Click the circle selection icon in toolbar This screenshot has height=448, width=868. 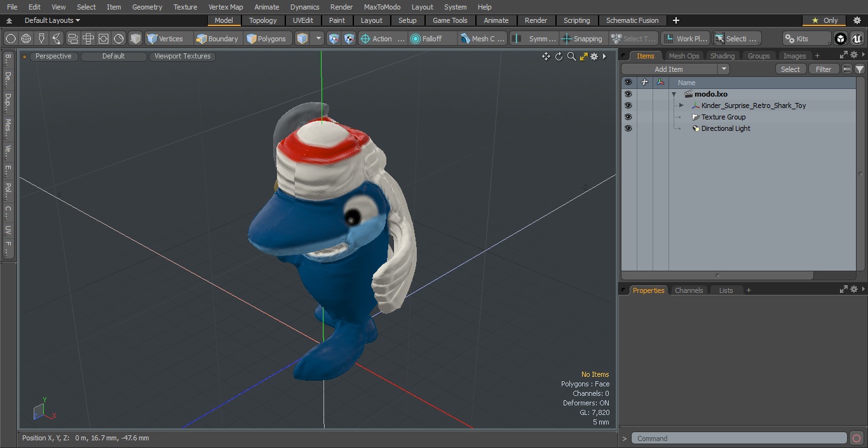pos(11,39)
